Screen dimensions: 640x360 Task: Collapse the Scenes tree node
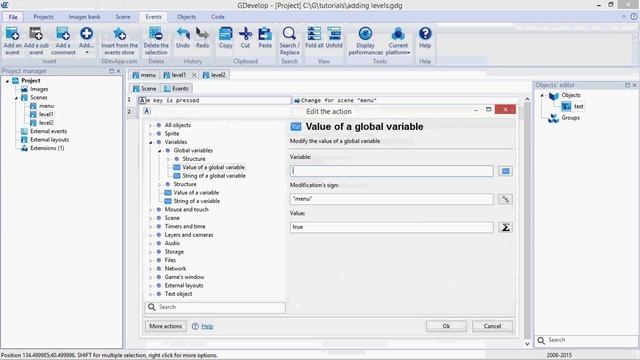point(16,98)
